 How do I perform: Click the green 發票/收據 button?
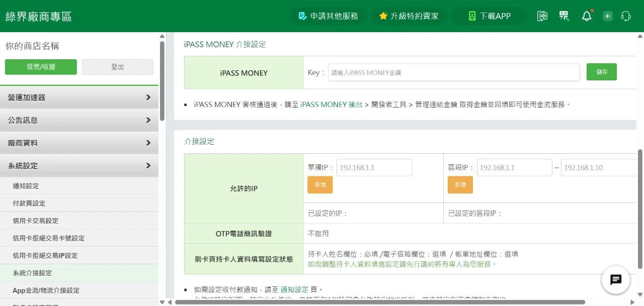pos(41,67)
